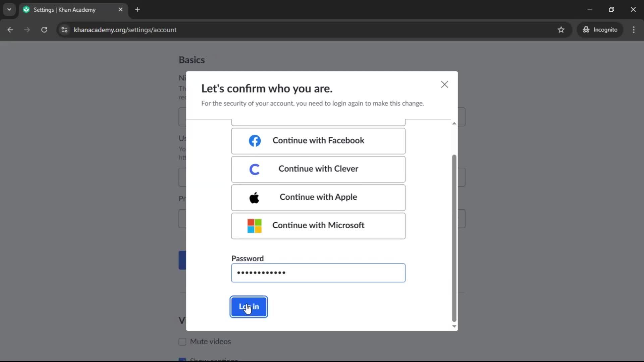Viewport: 644px width, 362px height.
Task: Restore down the browser window
Action: point(611,9)
